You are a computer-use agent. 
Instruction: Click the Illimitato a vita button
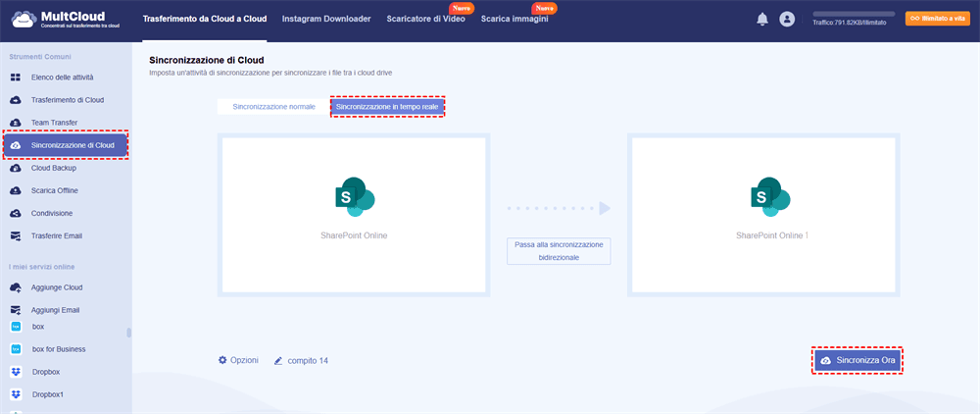point(938,19)
